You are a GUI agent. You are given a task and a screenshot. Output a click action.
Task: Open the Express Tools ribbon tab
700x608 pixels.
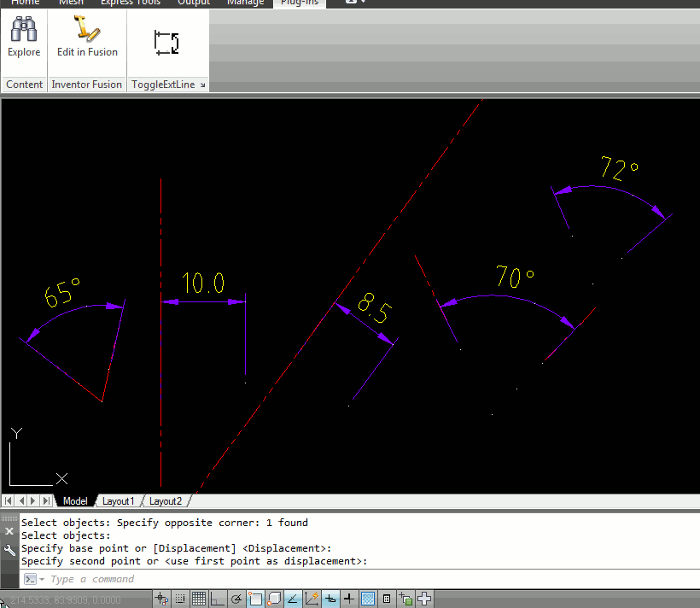click(131, 3)
